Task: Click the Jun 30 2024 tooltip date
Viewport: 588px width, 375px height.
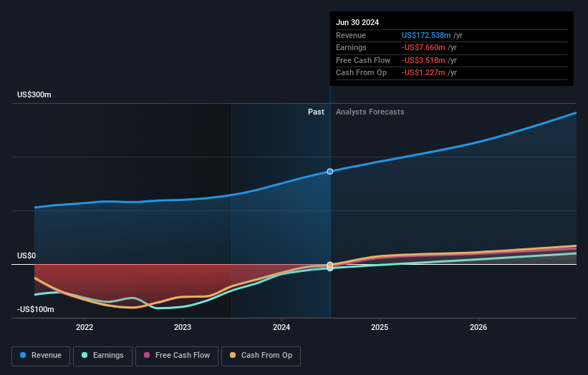Action: pos(357,22)
